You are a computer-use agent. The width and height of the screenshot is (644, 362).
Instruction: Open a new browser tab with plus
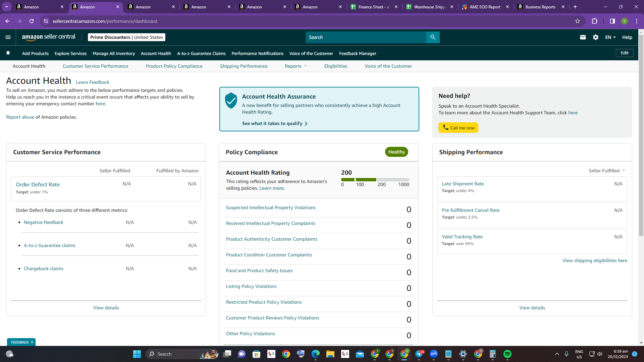tap(575, 7)
